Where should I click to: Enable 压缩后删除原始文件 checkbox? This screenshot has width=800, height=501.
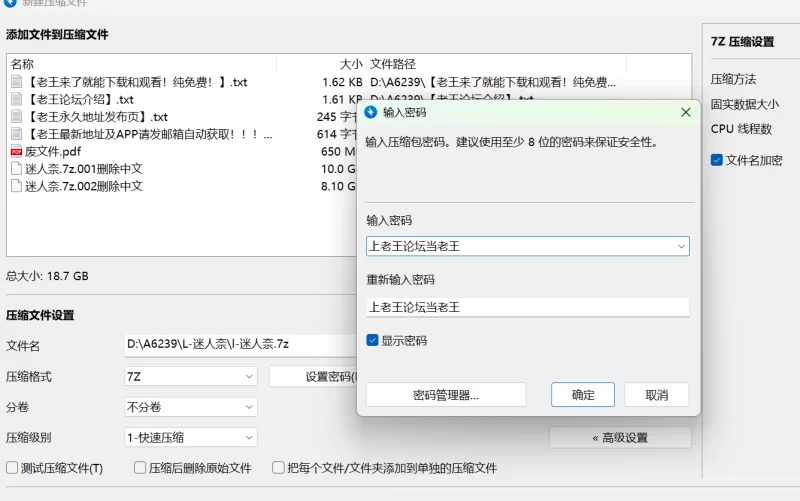point(140,467)
